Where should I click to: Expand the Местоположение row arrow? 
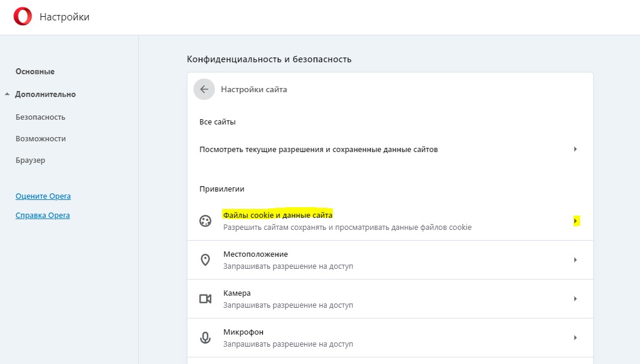click(x=575, y=260)
